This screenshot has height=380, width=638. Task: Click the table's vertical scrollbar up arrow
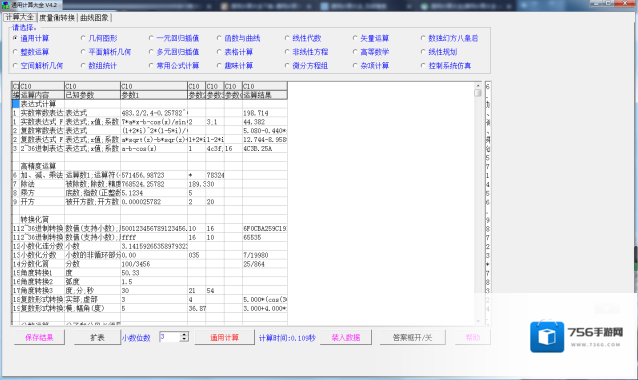(478, 85)
